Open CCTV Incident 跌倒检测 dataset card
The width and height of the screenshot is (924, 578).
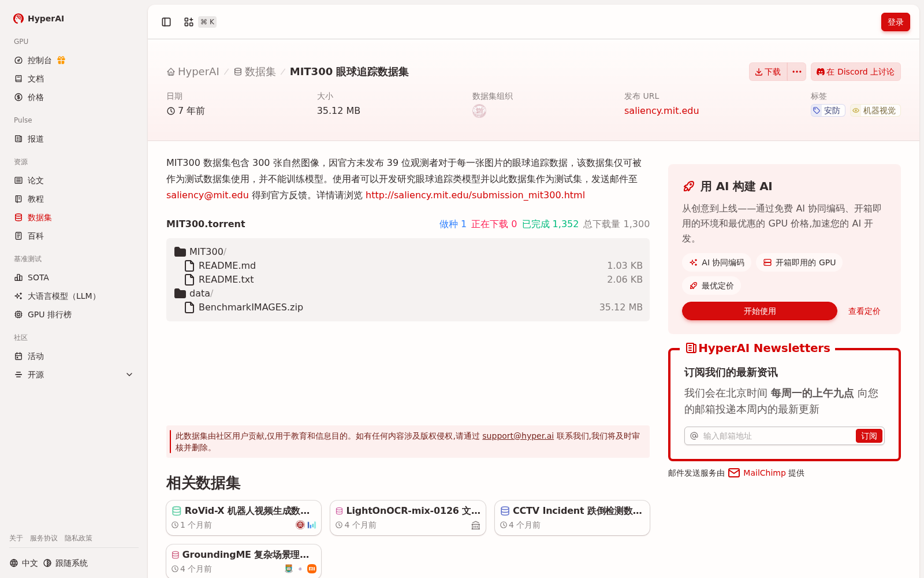(572, 518)
